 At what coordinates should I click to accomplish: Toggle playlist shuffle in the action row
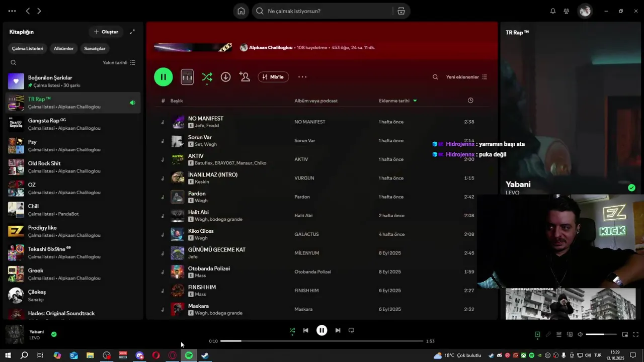pyautogui.click(x=207, y=77)
